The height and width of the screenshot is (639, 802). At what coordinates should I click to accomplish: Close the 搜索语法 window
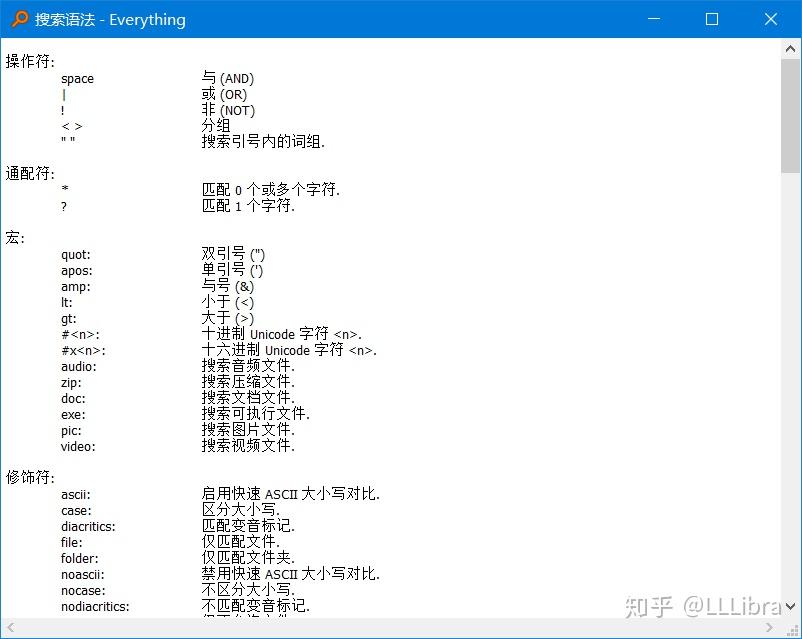tap(771, 19)
